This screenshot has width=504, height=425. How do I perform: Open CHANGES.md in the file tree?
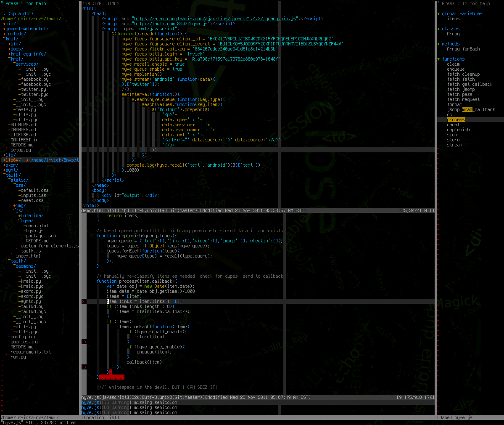[x=23, y=130]
